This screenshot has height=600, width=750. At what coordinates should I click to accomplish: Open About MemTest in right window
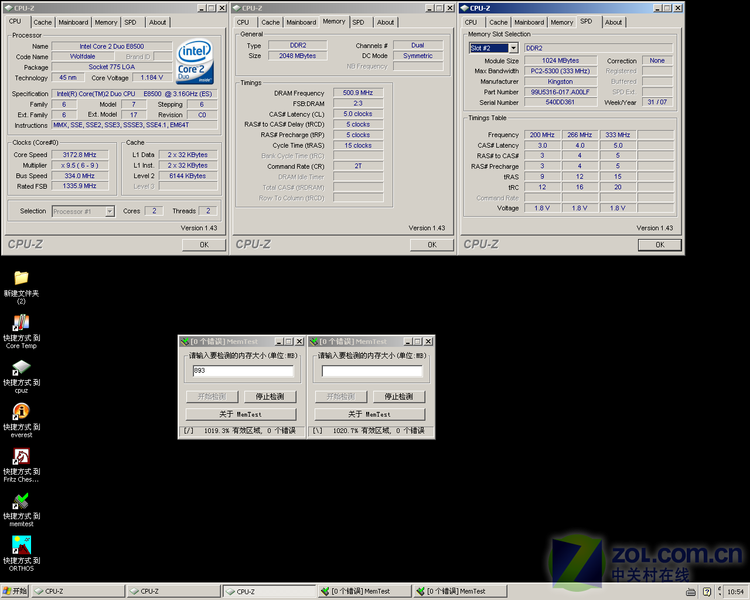coord(370,414)
